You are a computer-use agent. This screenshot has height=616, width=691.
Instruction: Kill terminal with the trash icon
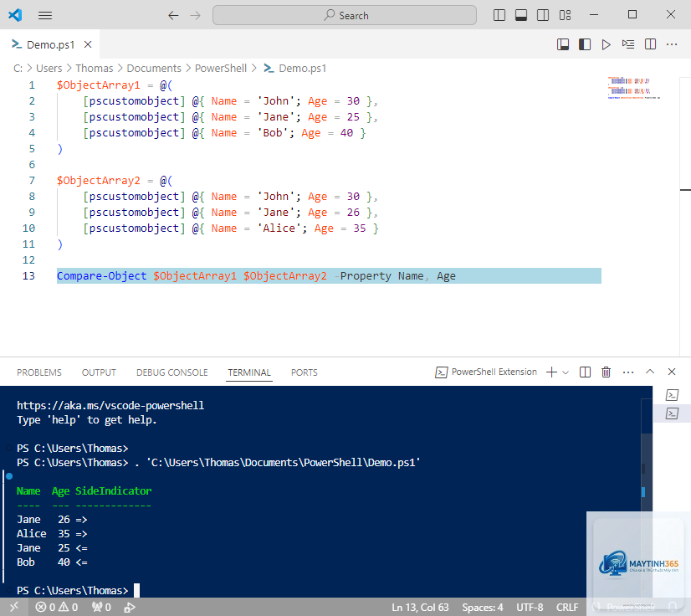click(606, 372)
